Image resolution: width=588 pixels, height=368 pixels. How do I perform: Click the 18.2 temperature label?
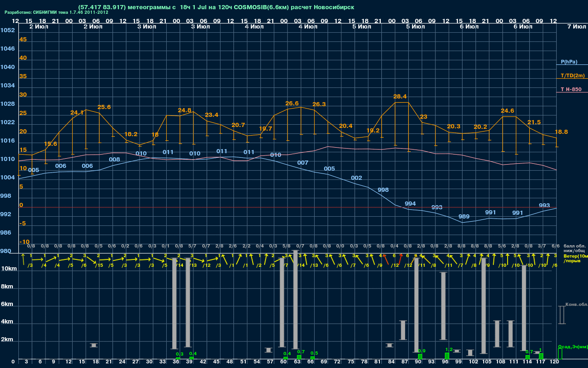click(x=131, y=134)
